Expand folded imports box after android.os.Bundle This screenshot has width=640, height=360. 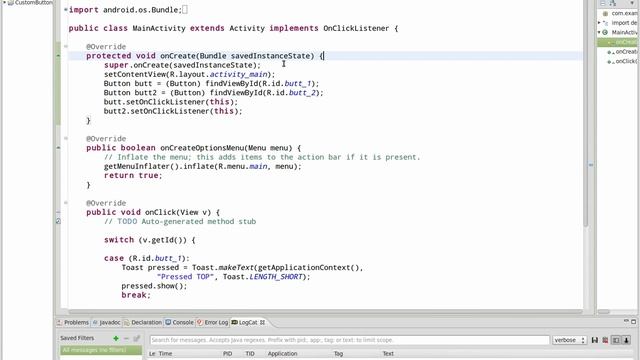185,9
